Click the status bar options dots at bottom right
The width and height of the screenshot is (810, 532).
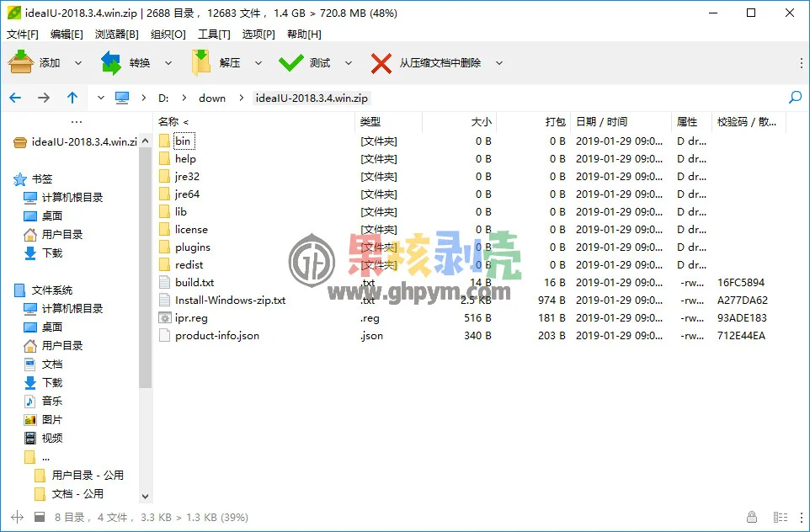click(x=802, y=517)
